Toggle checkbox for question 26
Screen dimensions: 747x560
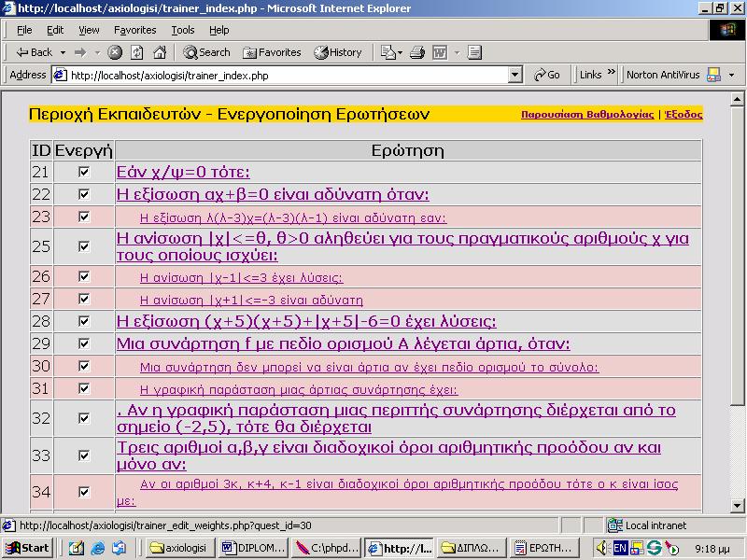84,276
